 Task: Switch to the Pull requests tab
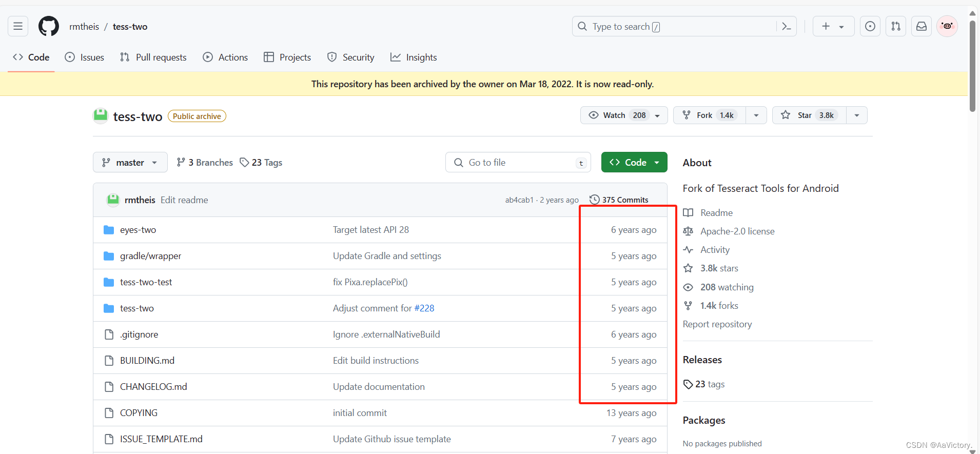(x=153, y=57)
